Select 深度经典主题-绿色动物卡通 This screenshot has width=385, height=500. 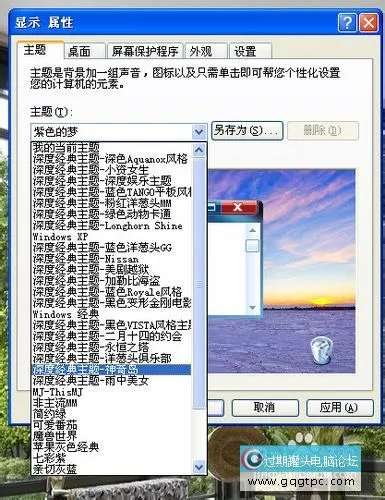click(x=111, y=214)
